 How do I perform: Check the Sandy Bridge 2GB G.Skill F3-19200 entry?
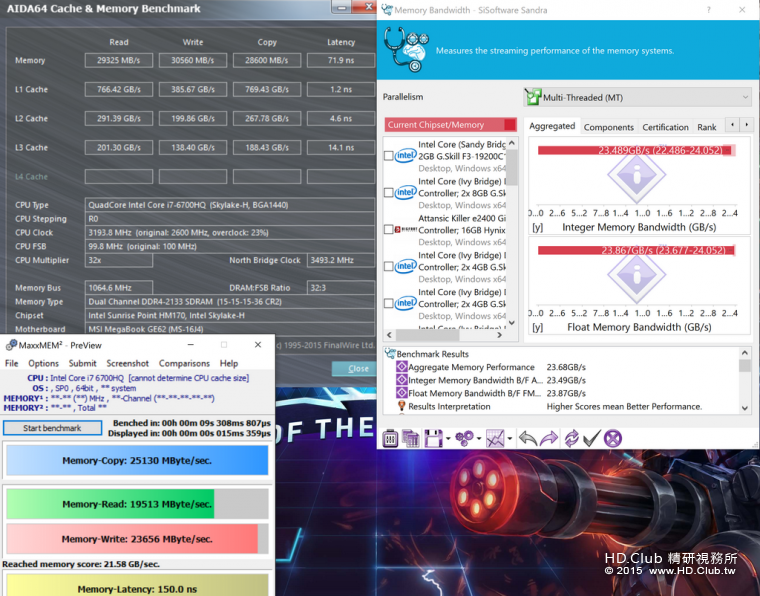(388, 156)
